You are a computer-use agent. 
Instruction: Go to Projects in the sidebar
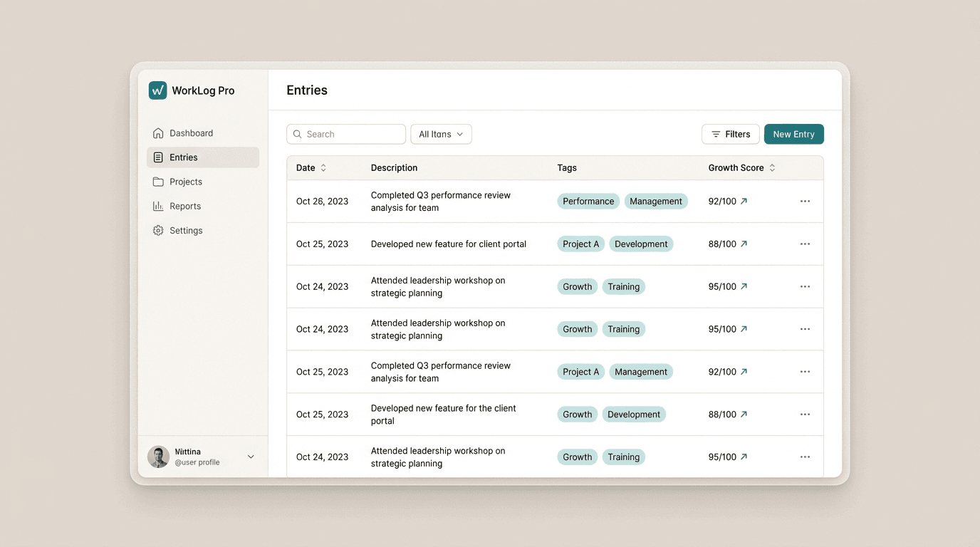point(203,182)
